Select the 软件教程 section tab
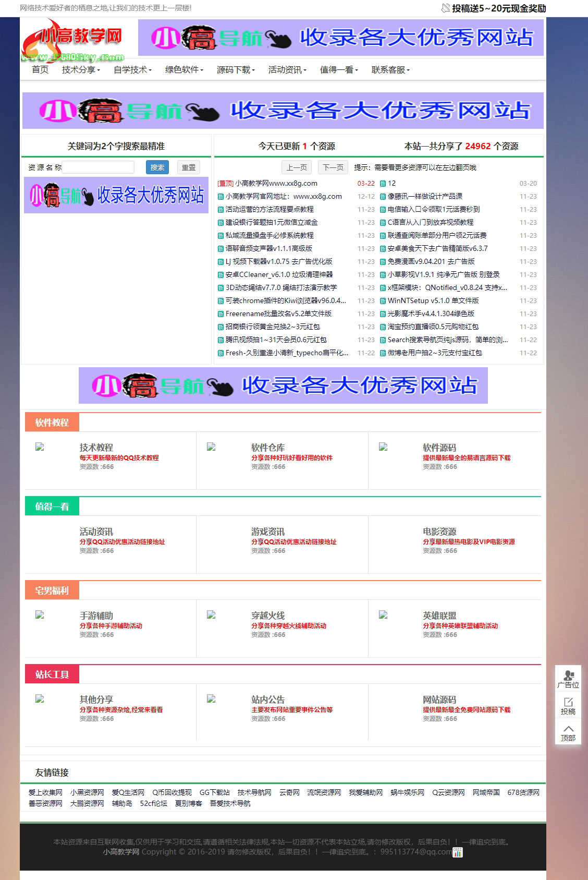The image size is (588, 880). (52, 422)
